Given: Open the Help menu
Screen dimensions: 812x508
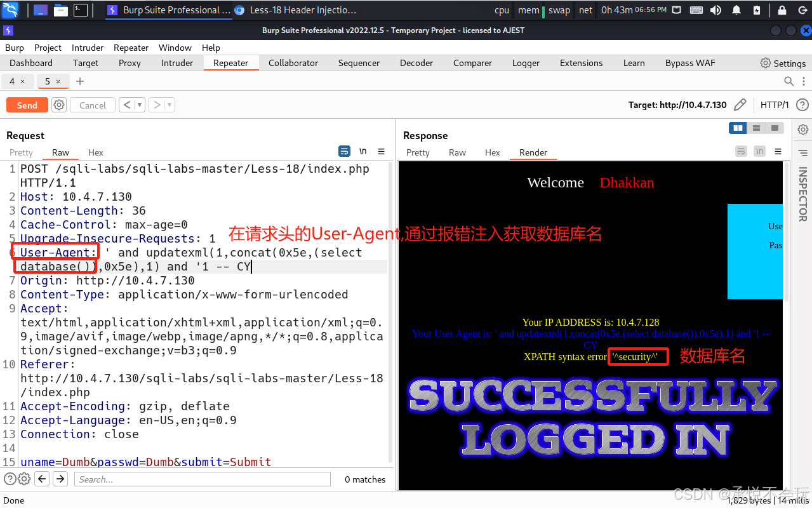Looking at the screenshot, I should [x=211, y=48].
